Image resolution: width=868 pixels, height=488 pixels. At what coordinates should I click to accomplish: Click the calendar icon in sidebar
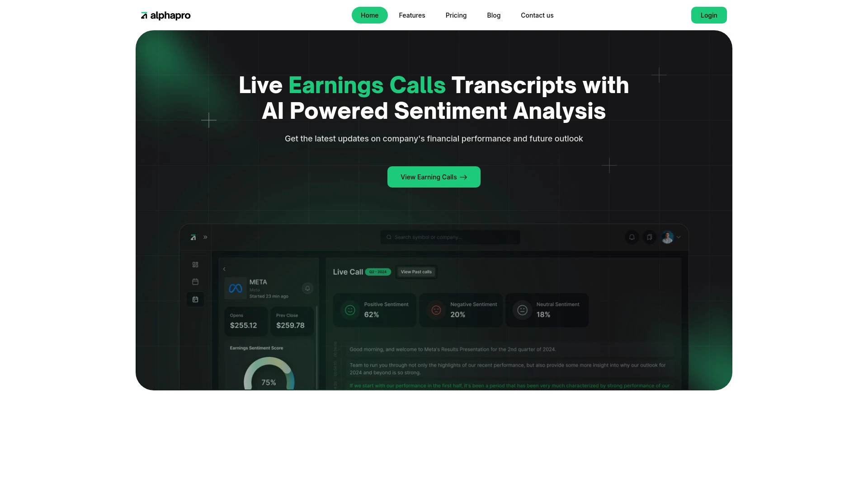(x=195, y=281)
